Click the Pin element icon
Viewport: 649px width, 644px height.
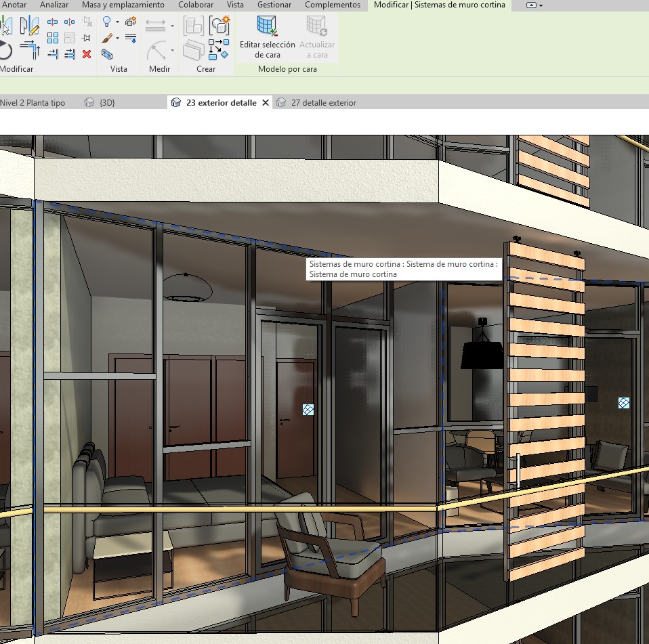pos(87,38)
